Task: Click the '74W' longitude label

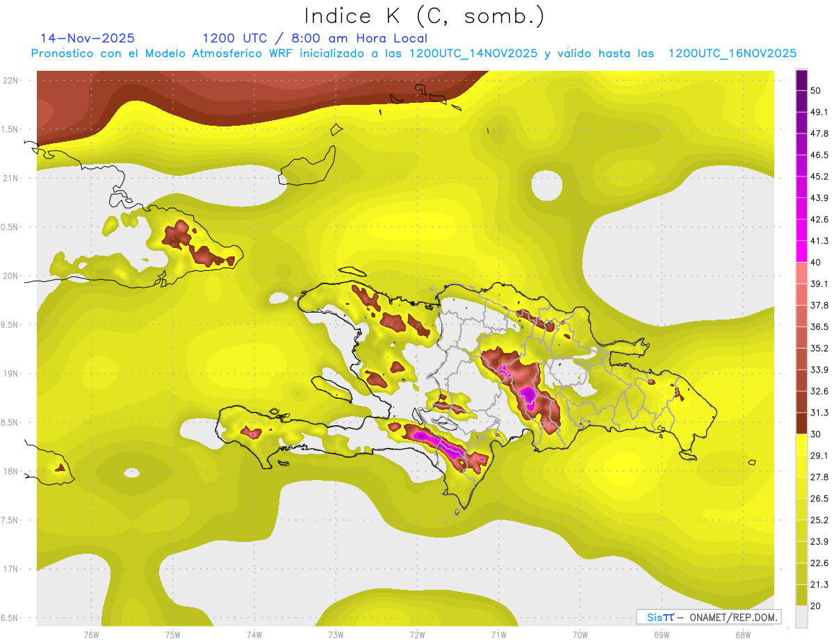Action: [x=254, y=635]
